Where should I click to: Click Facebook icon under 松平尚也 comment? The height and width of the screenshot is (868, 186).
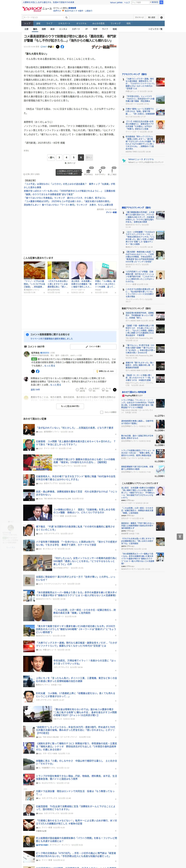click(38, 371)
